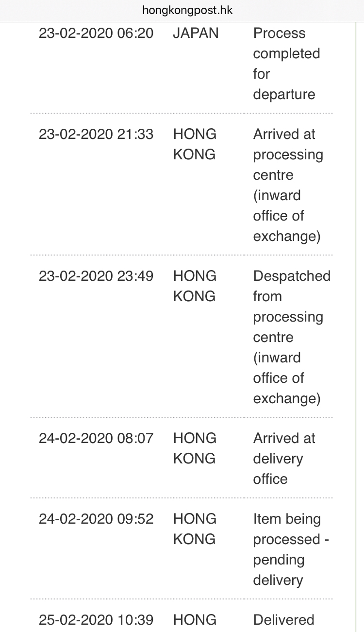Select the 23-02-2020 06:20 timestamp

point(96,33)
